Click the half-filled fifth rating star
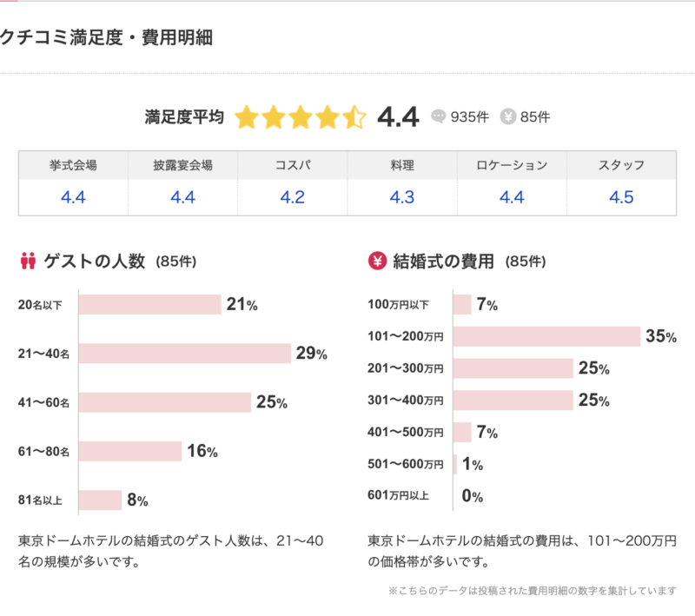695x616 pixels. pos(354,117)
